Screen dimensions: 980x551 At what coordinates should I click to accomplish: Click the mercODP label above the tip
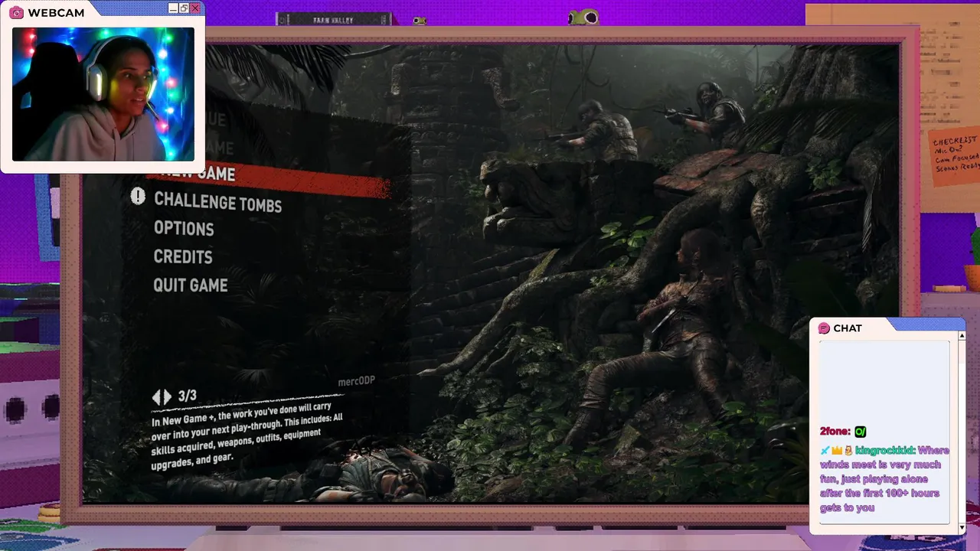click(356, 381)
